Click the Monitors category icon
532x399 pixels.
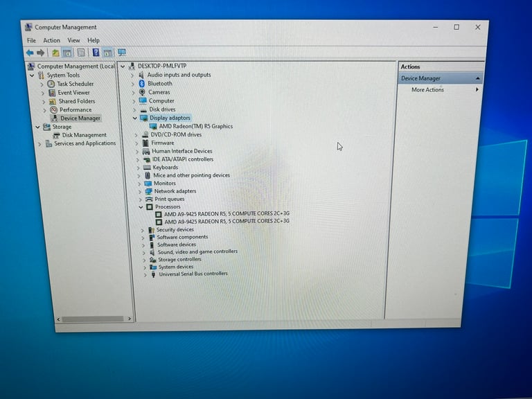click(148, 183)
